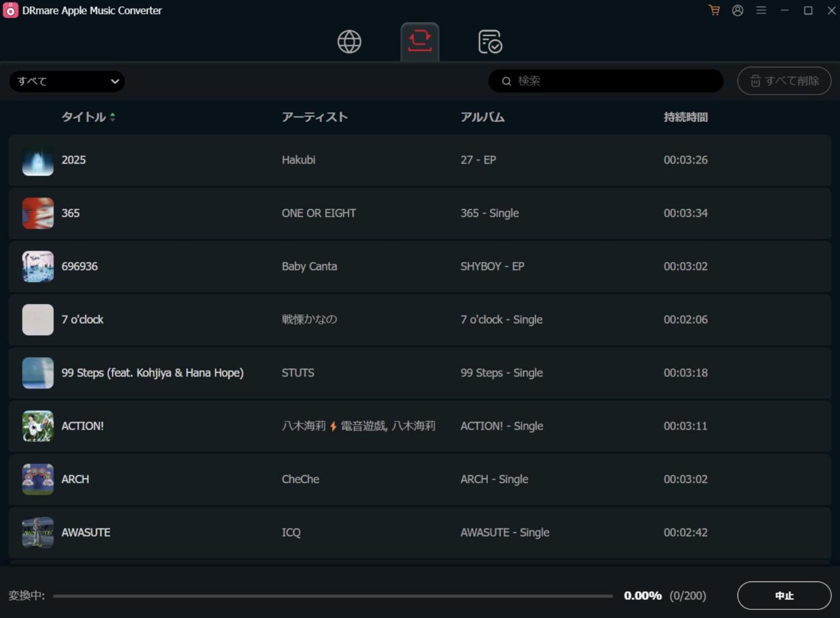Viewport: 840px width, 618px height.
Task: Focus the 検索 search field
Action: pos(606,81)
